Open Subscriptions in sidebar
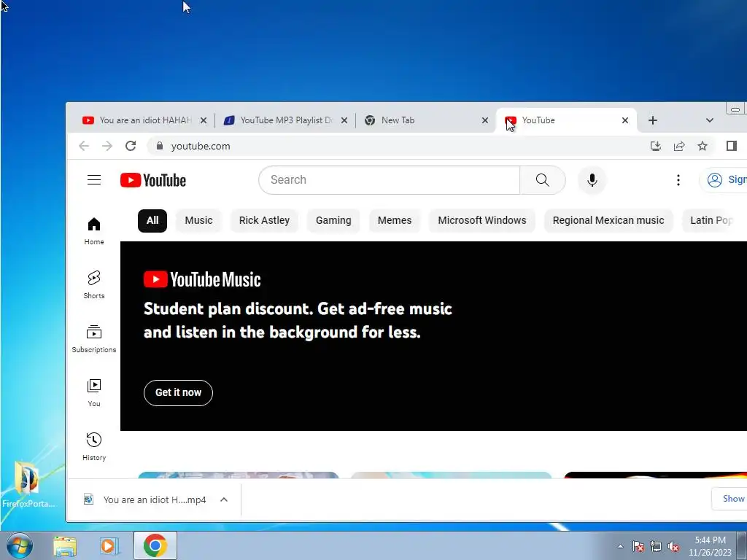This screenshot has height=560, width=747. pyautogui.click(x=94, y=338)
